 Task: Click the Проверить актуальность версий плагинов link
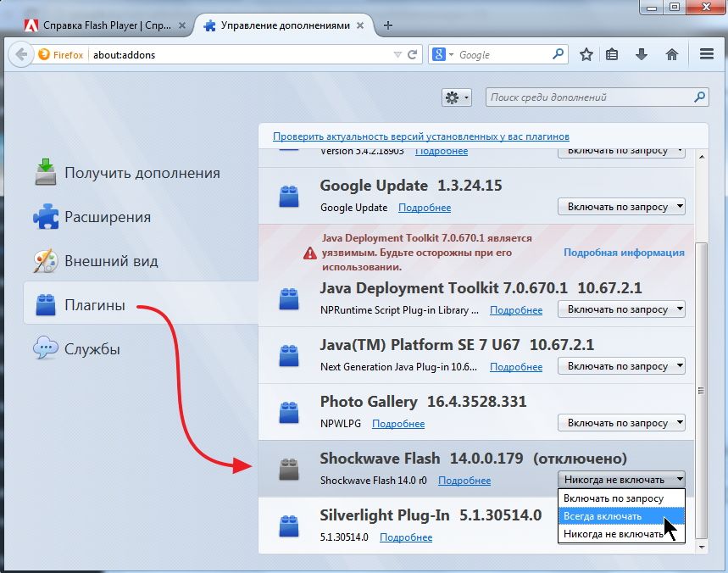pos(421,136)
